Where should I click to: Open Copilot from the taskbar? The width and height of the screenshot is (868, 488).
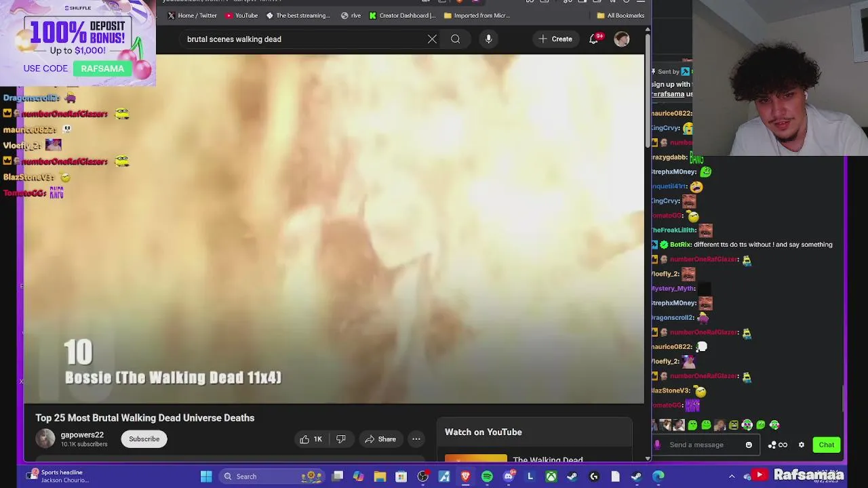click(359, 476)
